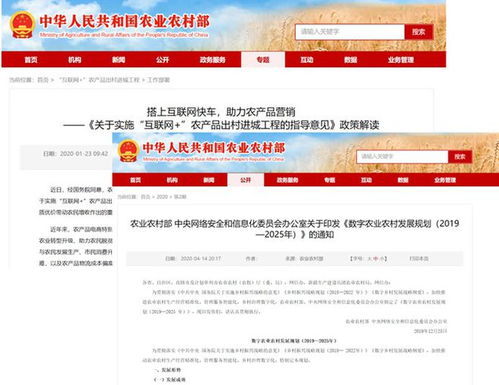Click the 搭上互联网快车 article headline
This screenshot has height=385, width=499.
pos(221,112)
